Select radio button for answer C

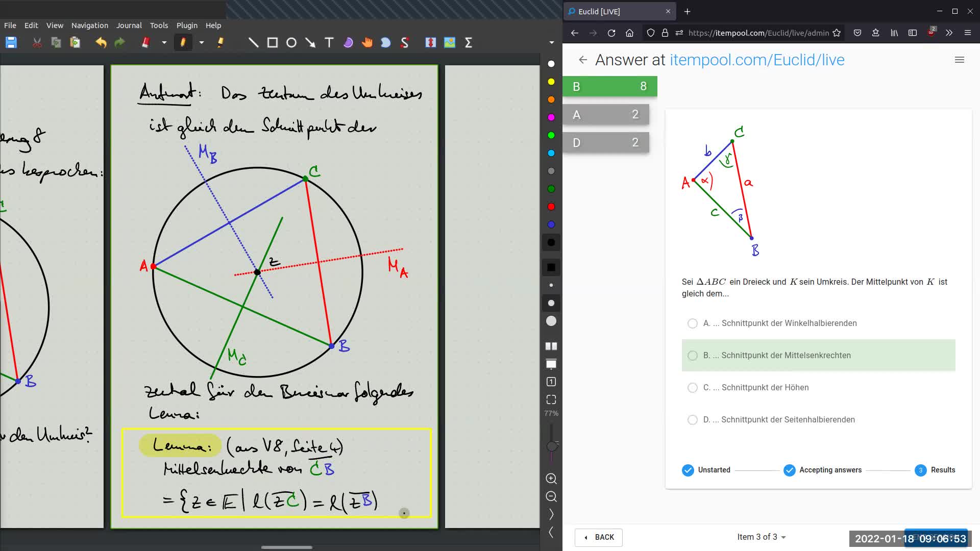(692, 387)
